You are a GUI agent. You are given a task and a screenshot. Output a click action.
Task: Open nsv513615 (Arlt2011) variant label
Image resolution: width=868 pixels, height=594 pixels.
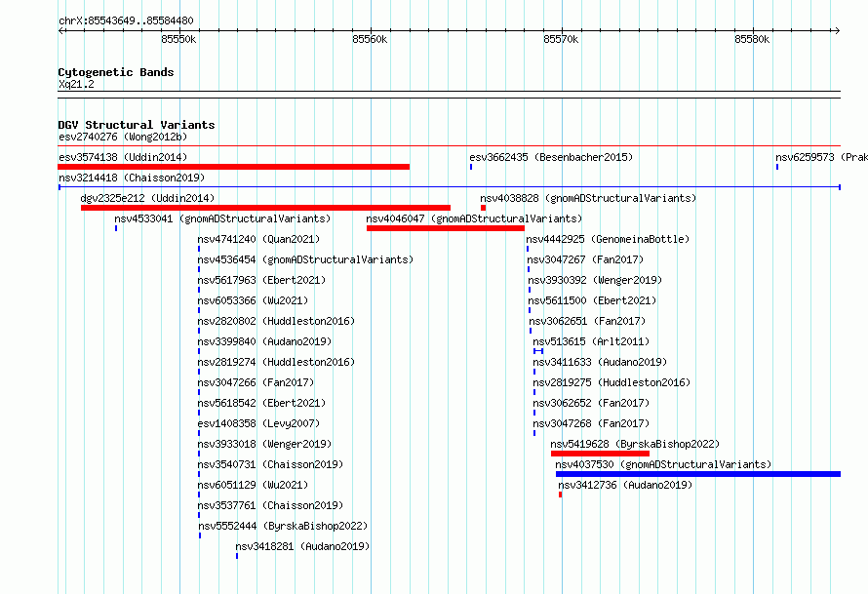(x=591, y=341)
